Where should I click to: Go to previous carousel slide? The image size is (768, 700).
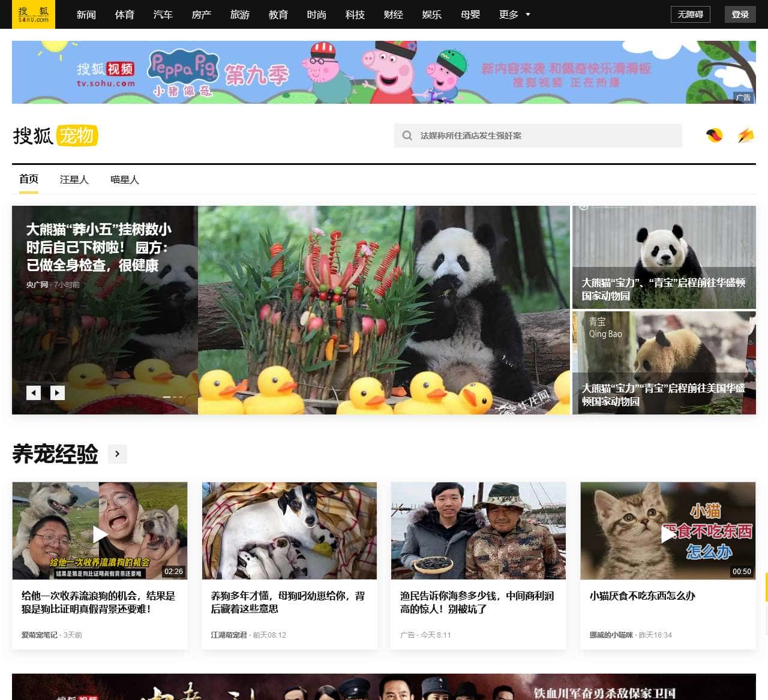34,393
